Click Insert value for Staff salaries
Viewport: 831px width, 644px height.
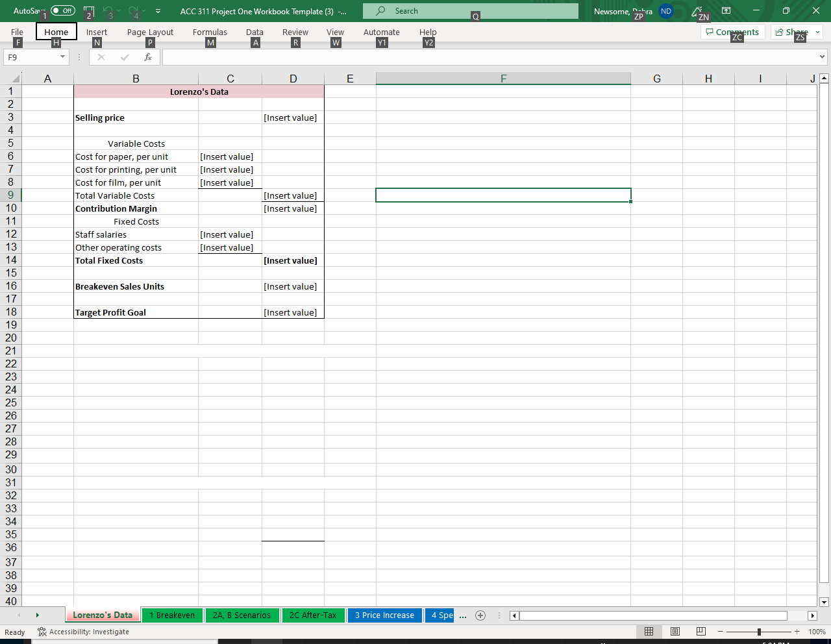230,234
